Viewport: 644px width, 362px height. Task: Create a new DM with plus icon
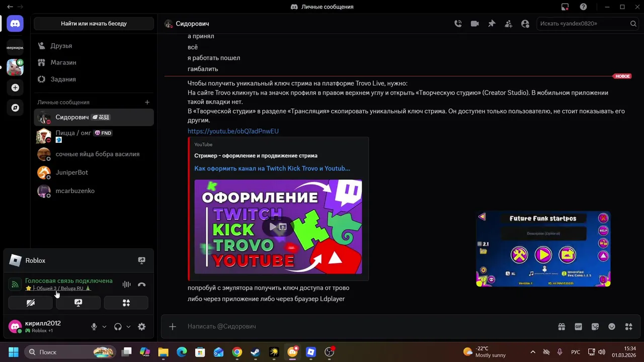point(147,102)
